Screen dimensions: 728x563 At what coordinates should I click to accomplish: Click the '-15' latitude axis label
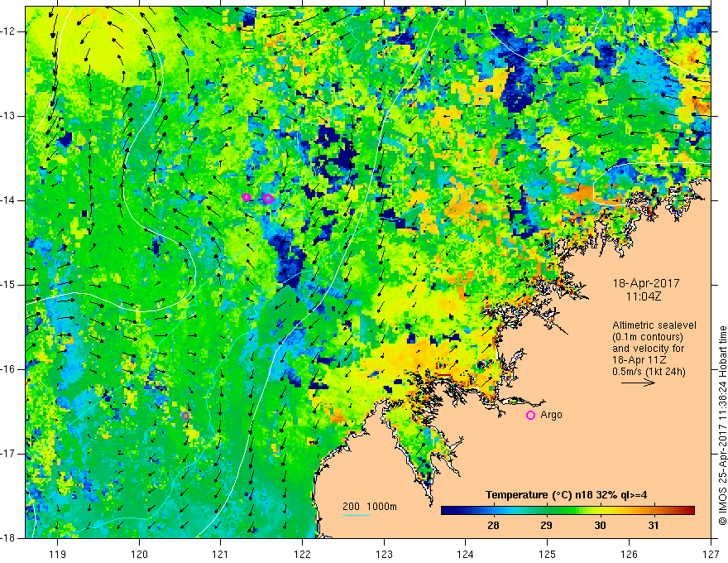(9, 285)
